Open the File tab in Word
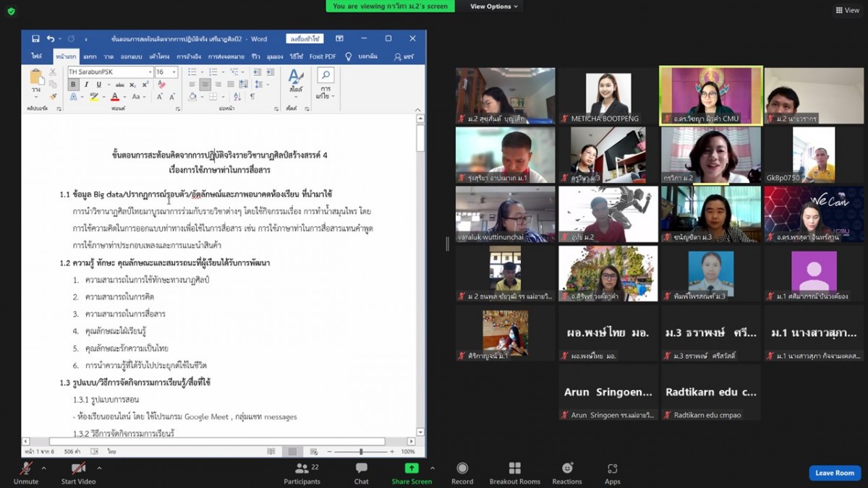Screen dimensions: 868x488 coord(37,57)
